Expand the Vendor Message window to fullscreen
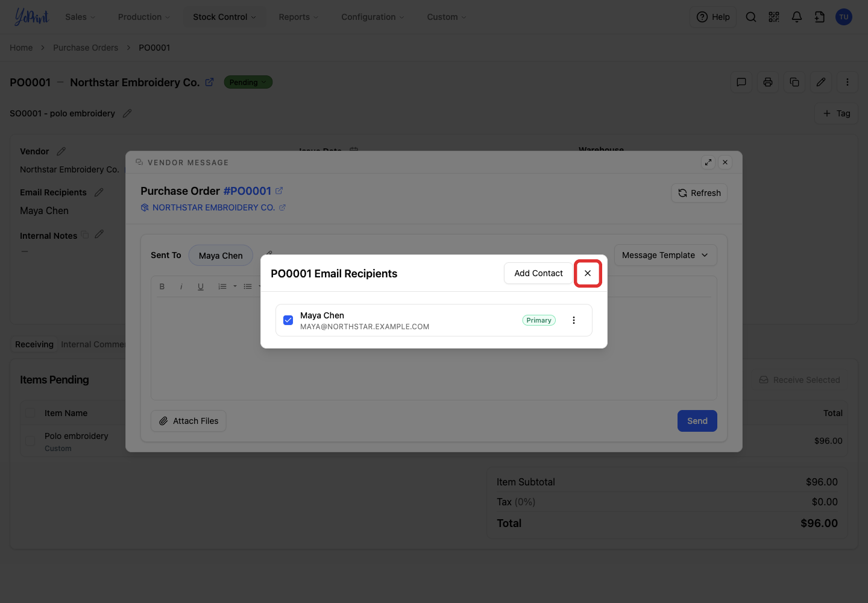This screenshot has width=868, height=603. coord(708,162)
